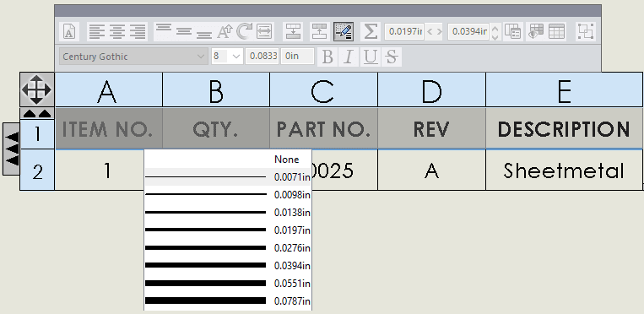Align text to middle of cell
This screenshot has width=644, height=314.
(x=184, y=31)
